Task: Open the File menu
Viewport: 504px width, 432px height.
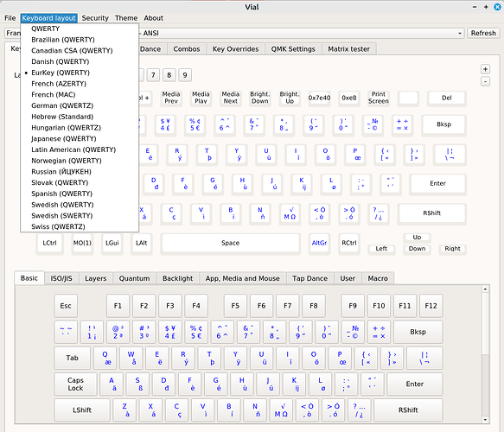Action: click(x=10, y=18)
